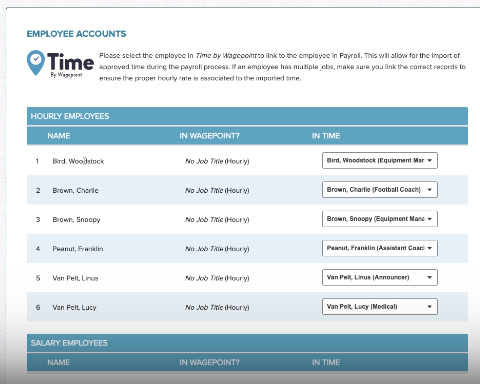480x384 pixels.
Task: Click the name Bird, Woodstock
Action: pyautogui.click(x=78, y=161)
